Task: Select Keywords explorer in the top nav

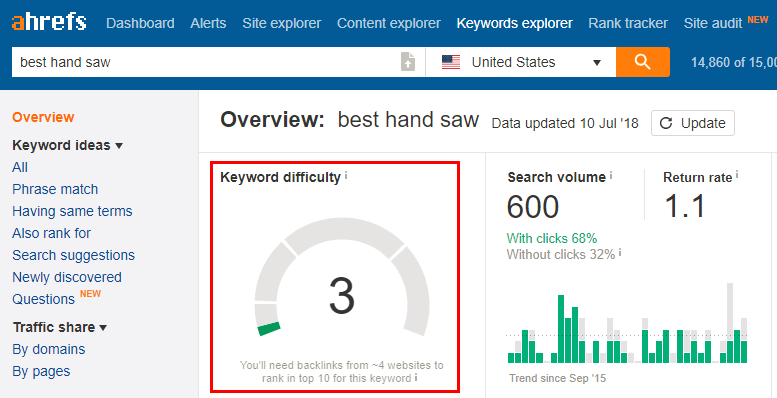Action: point(514,23)
